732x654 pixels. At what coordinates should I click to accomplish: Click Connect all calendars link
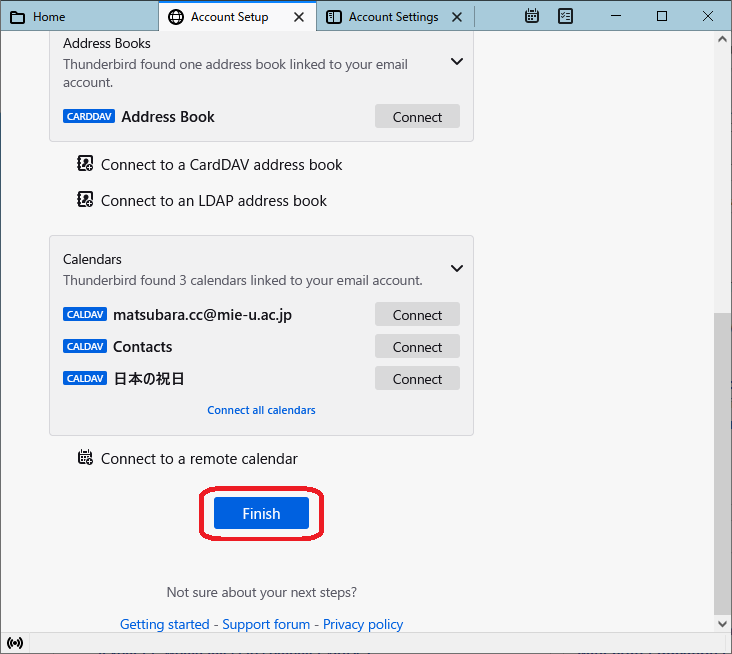(x=261, y=410)
